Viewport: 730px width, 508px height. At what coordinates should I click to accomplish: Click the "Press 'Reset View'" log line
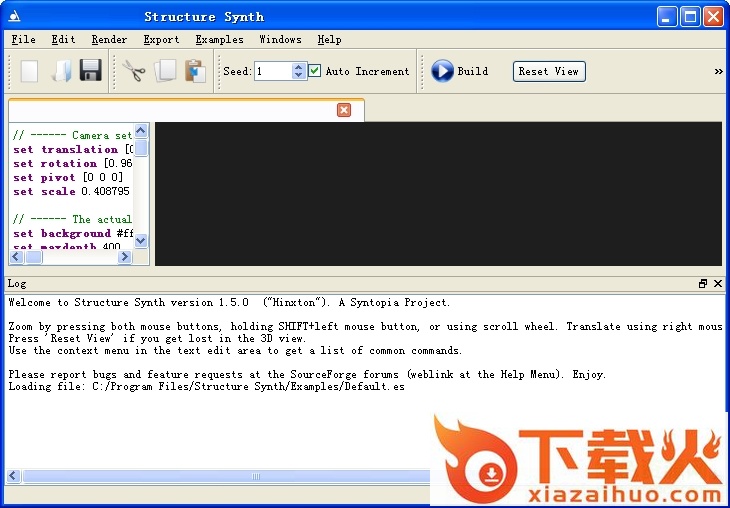click(157, 339)
